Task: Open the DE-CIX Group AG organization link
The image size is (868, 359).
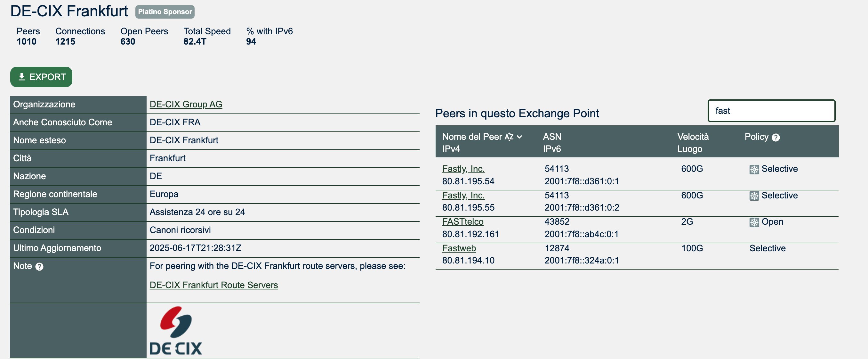Action: (186, 104)
